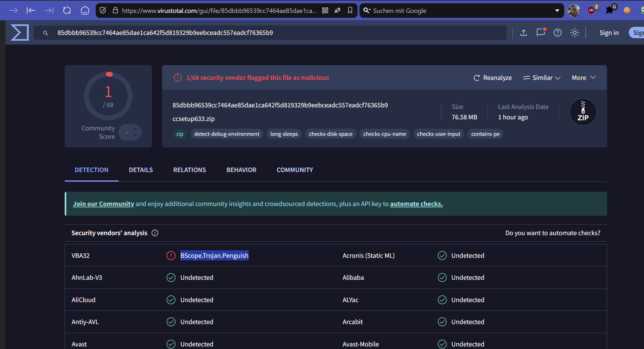This screenshot has width=644, height=349.
Task: Click the AliCloud vendor name
Action: [83, 300]
